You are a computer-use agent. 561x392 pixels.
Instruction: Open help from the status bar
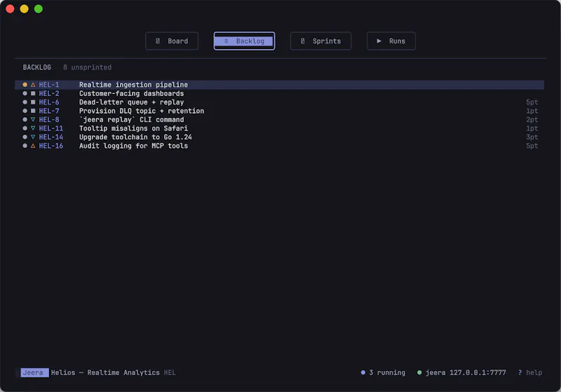click(x=530, y=372)
